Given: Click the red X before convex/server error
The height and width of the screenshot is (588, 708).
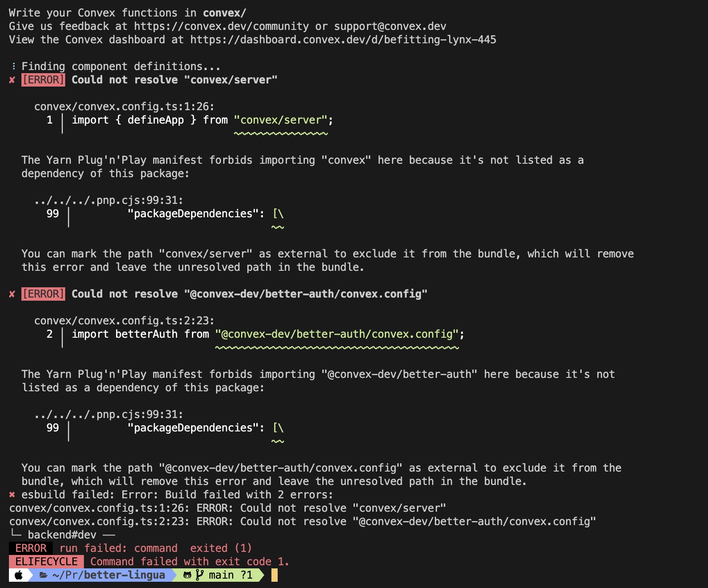Looking at the screenshot, I should [x=12, y=80].
